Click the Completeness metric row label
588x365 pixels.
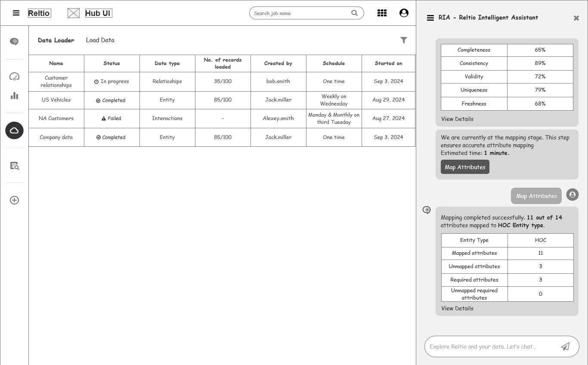tap(474, 50)
